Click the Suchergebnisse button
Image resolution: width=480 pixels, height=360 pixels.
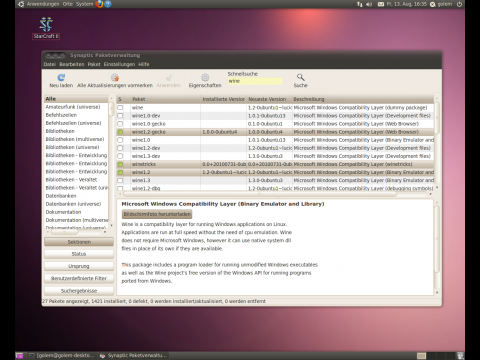tap(79, 291)
